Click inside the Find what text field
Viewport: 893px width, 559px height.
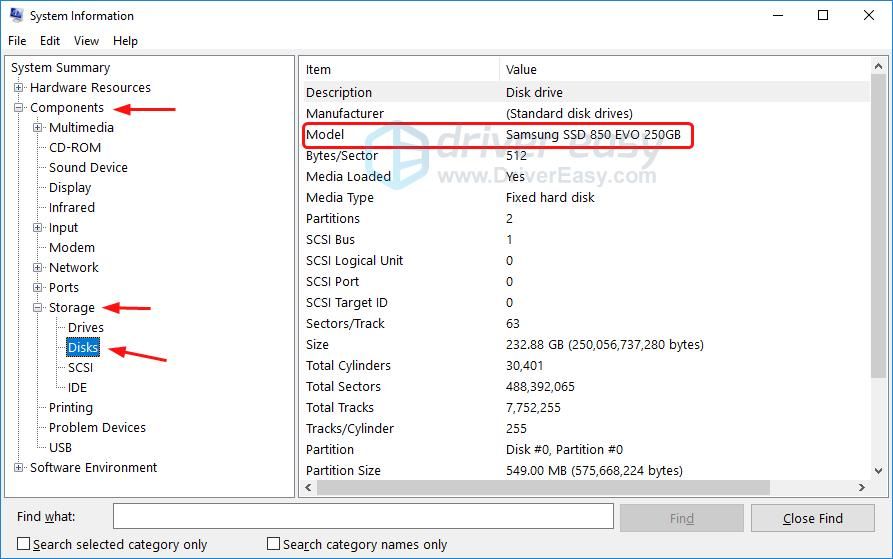pyautogui.click(x=362, y=516)
